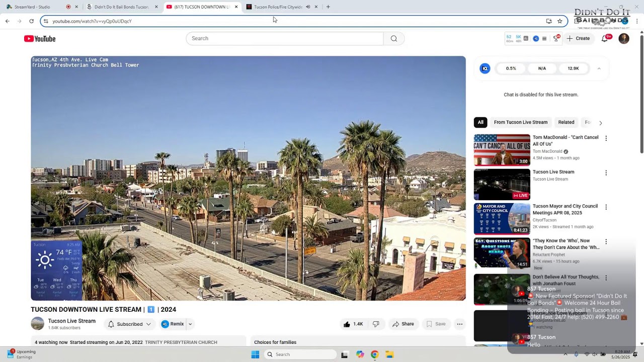This screenshot has width=644, height=362.
Task: Click the Remix button
Action: (173, 324)
